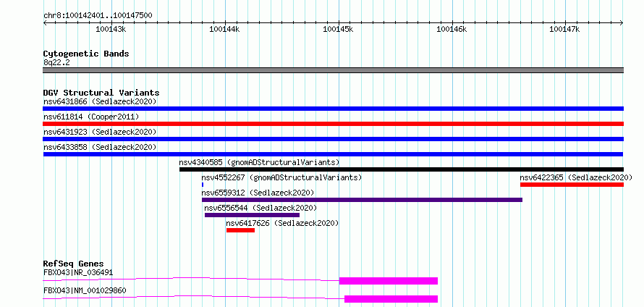Click the black nsv4340585 gnomAD bar
Image resolution: width=644 pixels, height=307 pixels.
[x=402, y=169]
